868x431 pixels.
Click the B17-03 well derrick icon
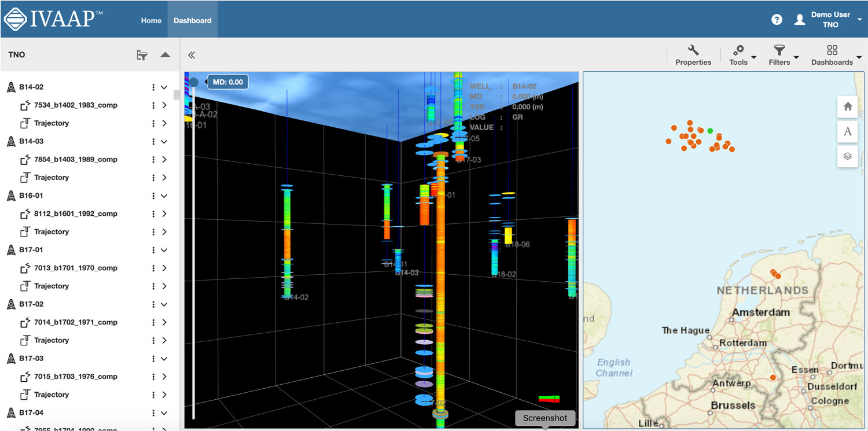pyautogui.click(x=11, y=358)
